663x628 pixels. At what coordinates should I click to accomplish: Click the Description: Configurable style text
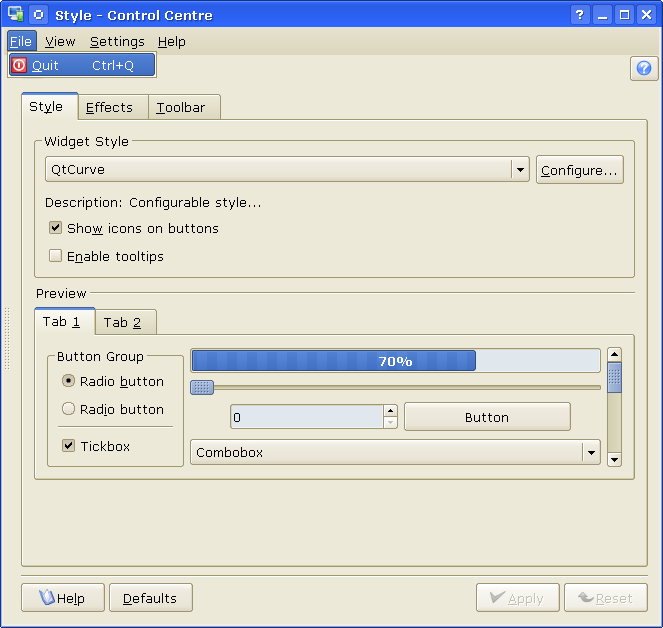coord(153,203)
